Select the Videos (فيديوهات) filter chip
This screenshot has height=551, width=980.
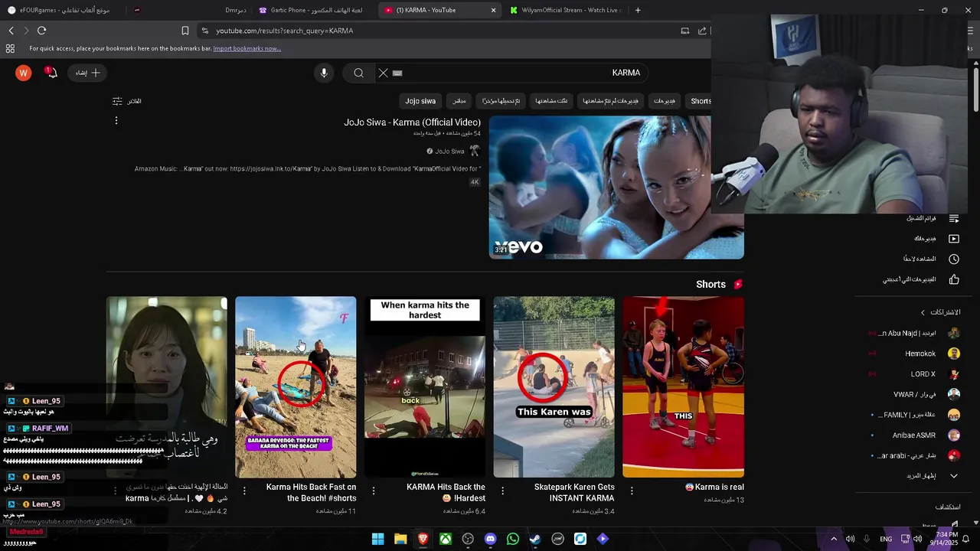click(x=665, y=101)
